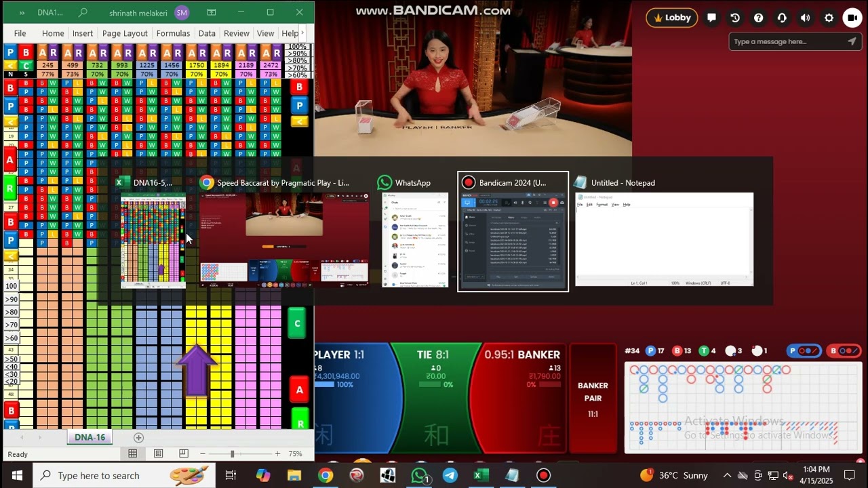Open Ribbon Display Options icon
The image size is (868, 488).
pyautogui.click(x=212, y=12)
